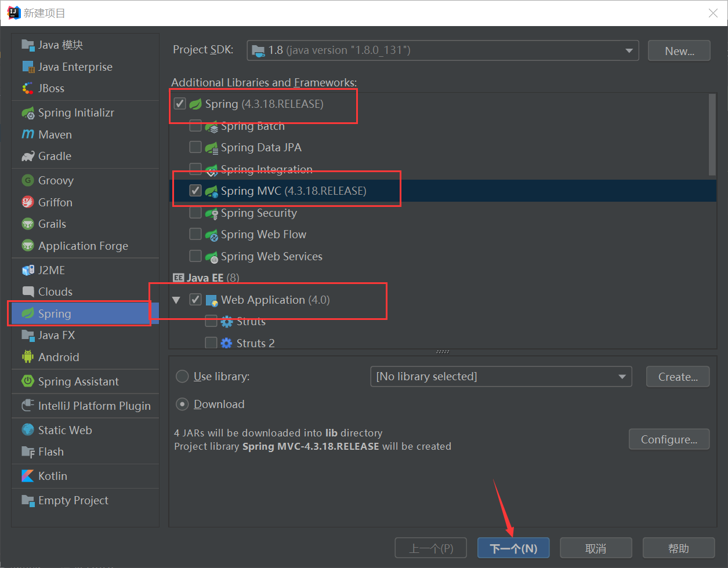Click the Struts 2 gear icon
The height and width of the screenshot is (568, 728).
point(227,343)
